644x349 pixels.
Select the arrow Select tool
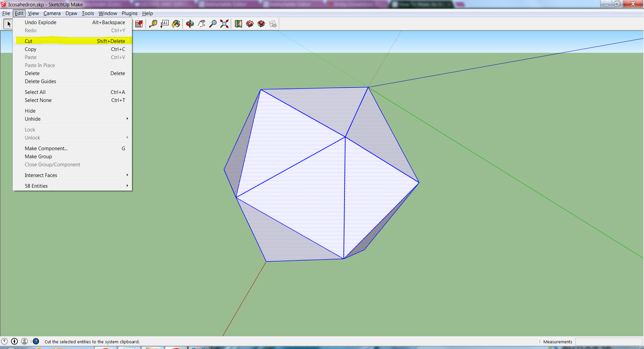click(9, 24)
